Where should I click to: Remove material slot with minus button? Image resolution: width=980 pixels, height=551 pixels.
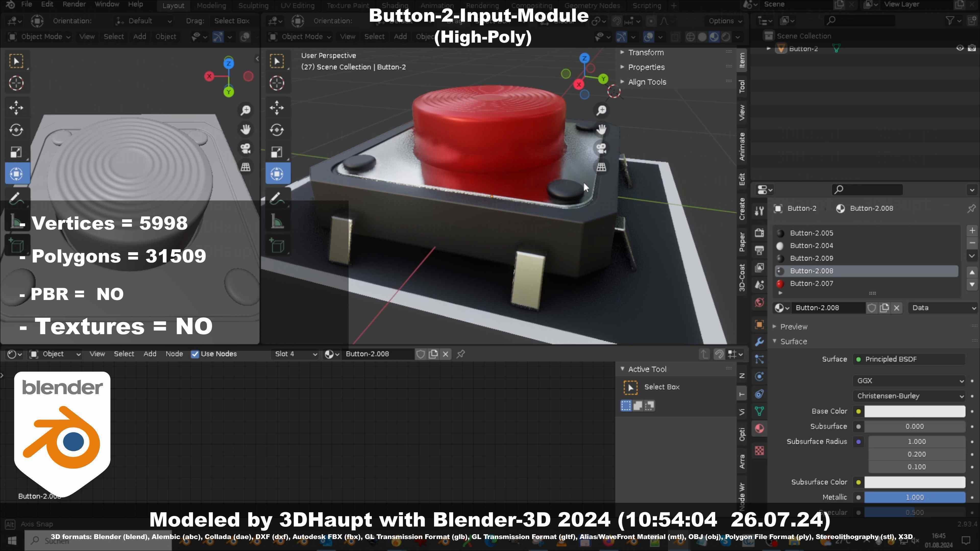click(x=972, y=243)
